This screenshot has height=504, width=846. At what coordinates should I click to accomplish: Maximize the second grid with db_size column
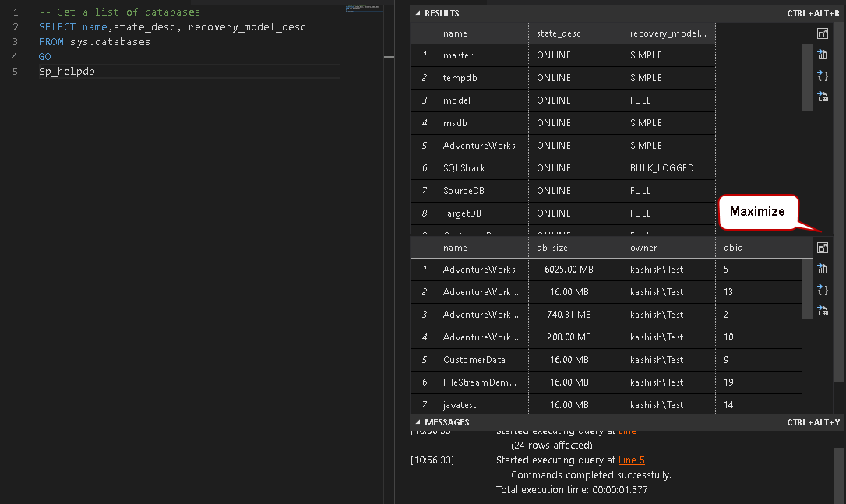coord(822,248)
